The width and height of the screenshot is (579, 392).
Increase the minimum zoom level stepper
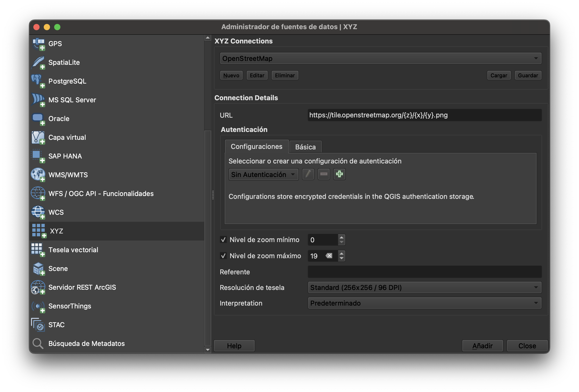click(342, 237)
